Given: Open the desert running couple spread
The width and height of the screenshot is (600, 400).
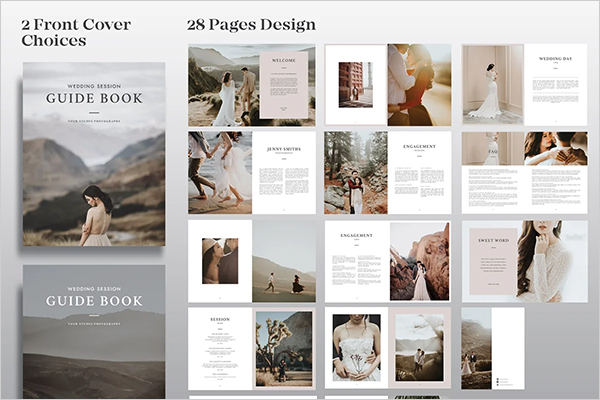Looking at the screenshot, I should 252,261.
